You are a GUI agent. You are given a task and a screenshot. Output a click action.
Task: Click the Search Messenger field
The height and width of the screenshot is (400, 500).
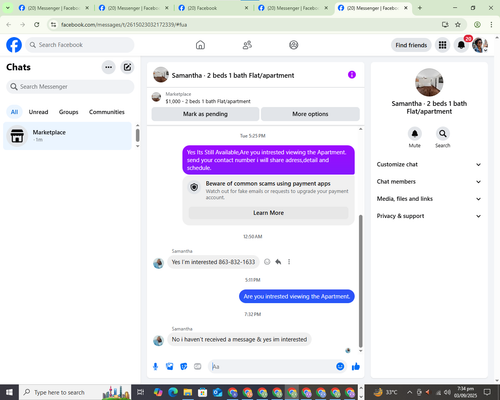(70, 87)
